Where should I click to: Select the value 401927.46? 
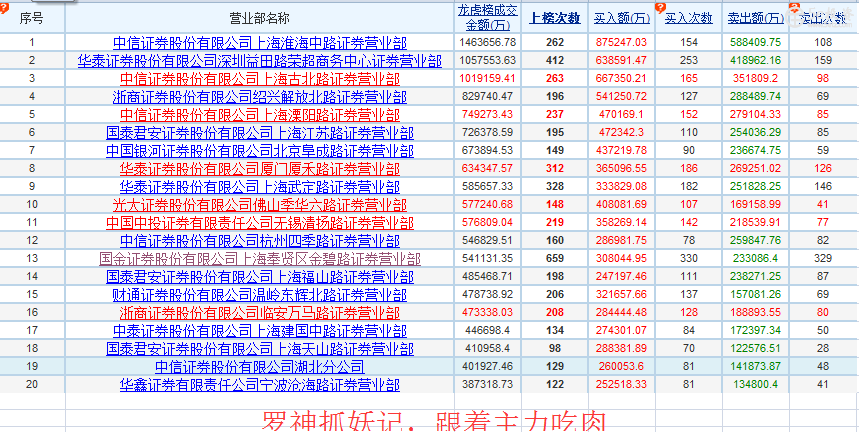[488, 367]
